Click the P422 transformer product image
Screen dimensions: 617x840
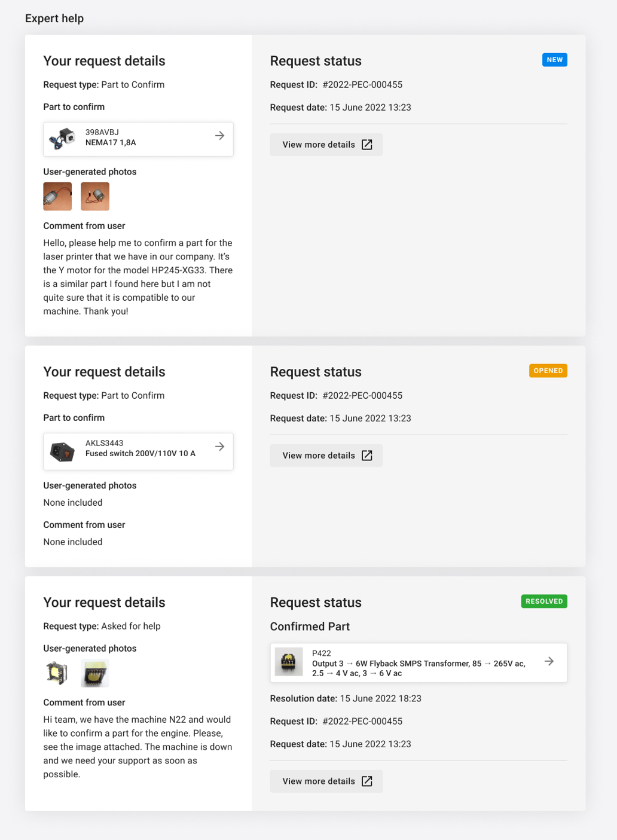(289, 662)
